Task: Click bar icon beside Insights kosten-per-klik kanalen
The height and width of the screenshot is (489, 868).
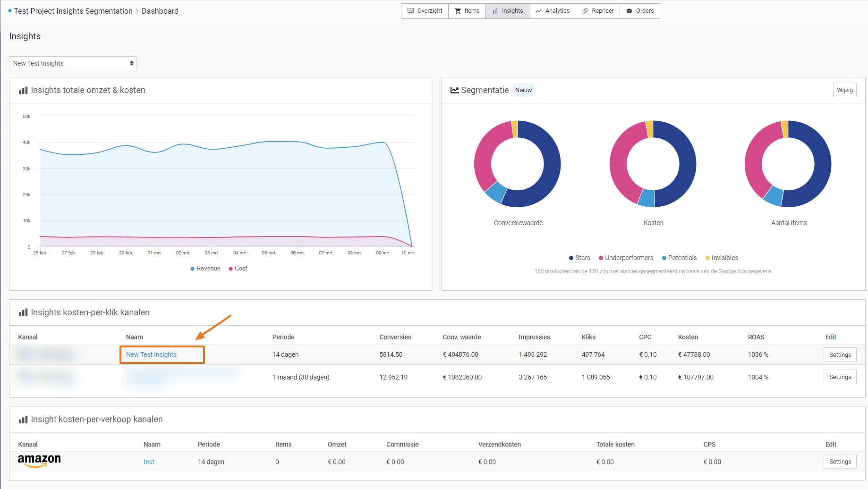Action: (23, 312)
